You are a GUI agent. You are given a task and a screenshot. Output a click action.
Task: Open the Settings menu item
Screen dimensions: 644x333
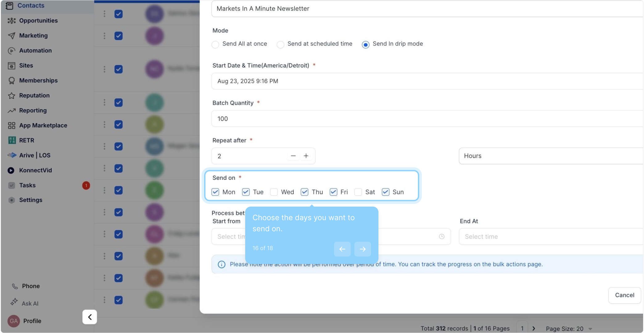point(31,200)
